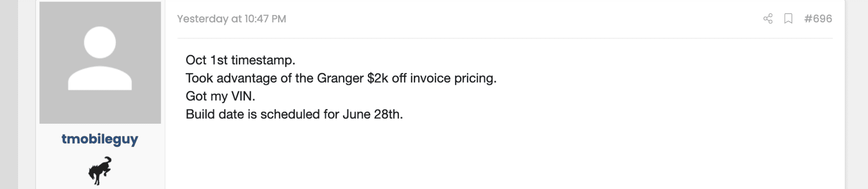Bookmark this post with the bookmark icon
868x189 pixels.
788,19
